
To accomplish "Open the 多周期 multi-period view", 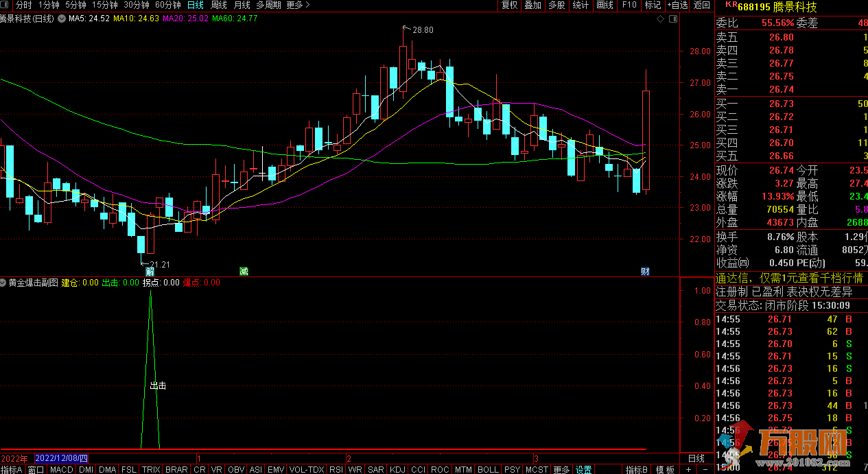I will (268, 5).
